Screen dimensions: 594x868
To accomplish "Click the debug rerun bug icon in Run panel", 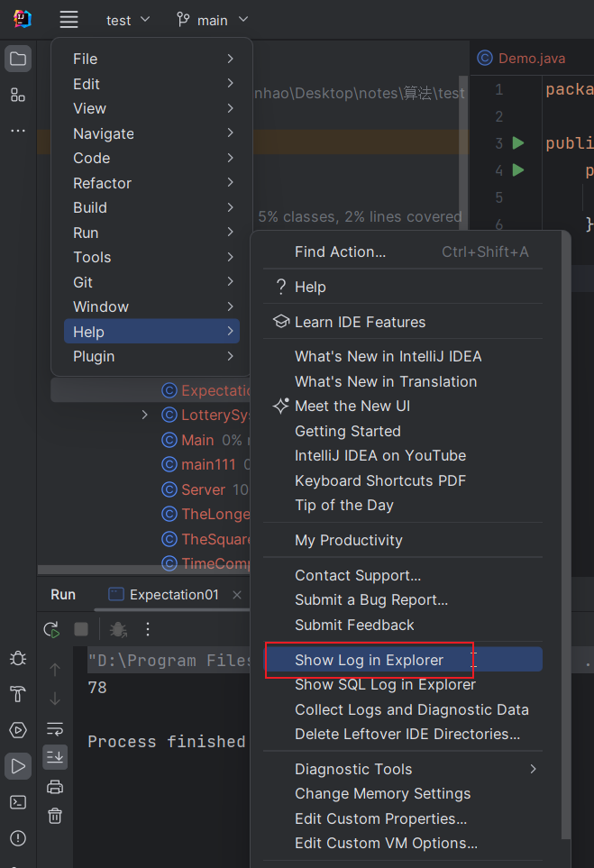I will [x=118, y=629].
